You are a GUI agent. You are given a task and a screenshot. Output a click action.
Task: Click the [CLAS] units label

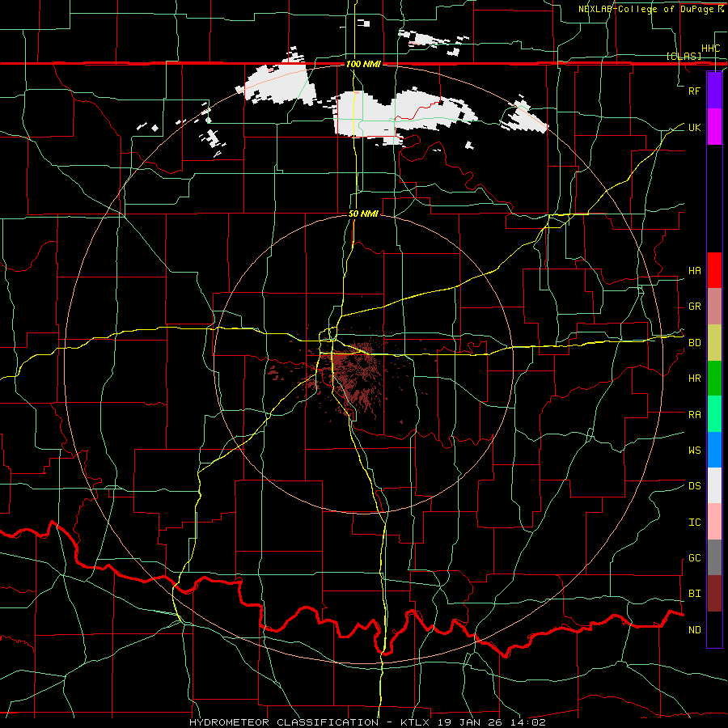tap(684, 56)
